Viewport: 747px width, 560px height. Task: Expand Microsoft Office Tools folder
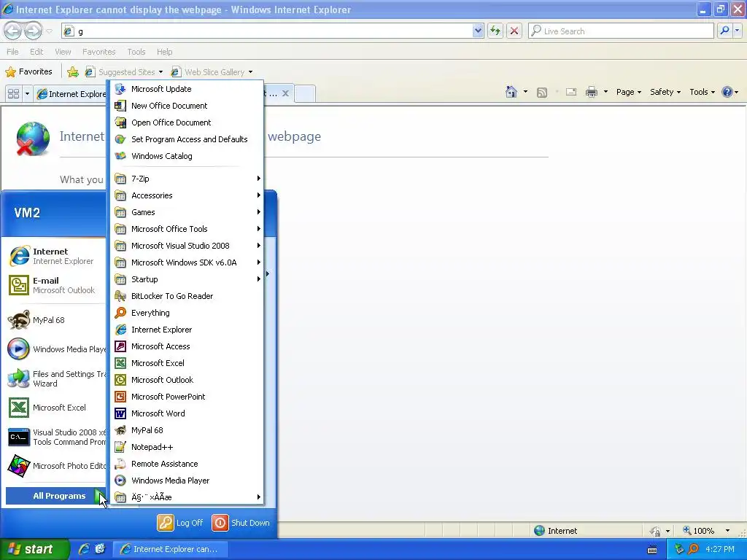coord(187,229)
